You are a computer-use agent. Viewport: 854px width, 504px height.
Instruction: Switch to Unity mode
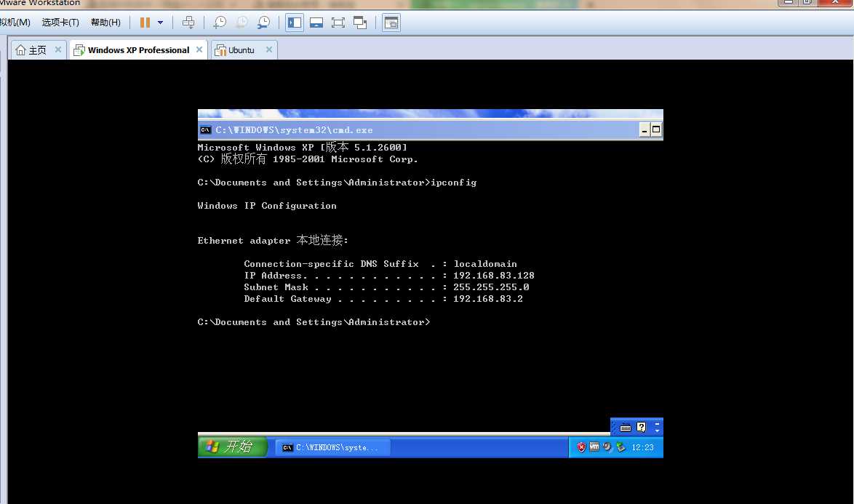pos(360,23)
